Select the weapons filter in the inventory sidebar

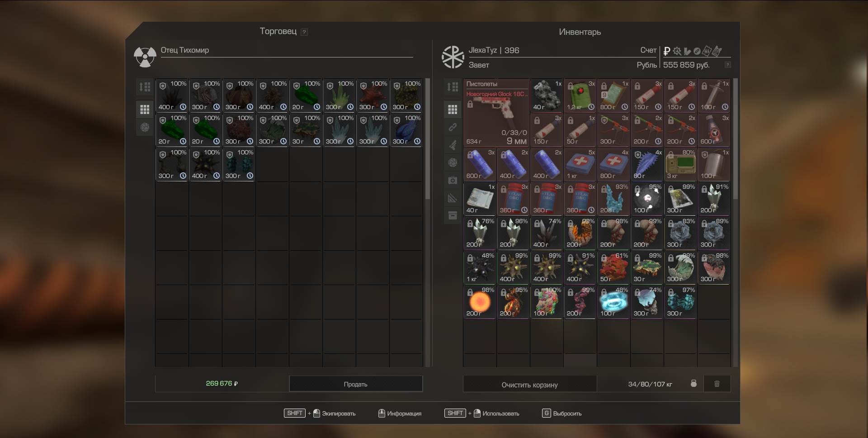click(453, 145)
